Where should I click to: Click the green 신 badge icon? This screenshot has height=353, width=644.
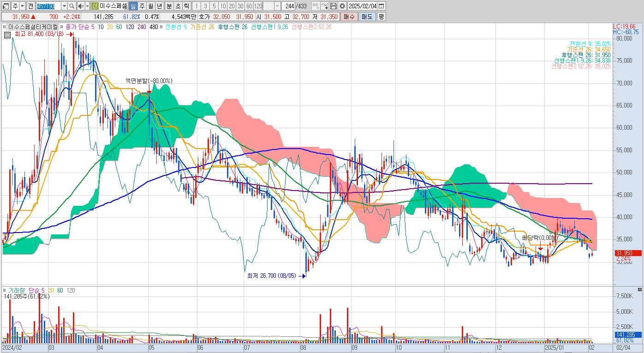[x=94, y=6]
